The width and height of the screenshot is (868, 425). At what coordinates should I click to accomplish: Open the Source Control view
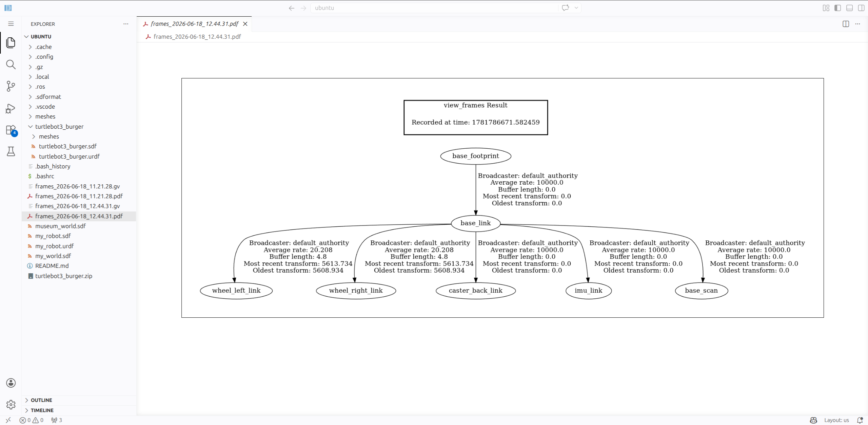(x=11, y=86)
